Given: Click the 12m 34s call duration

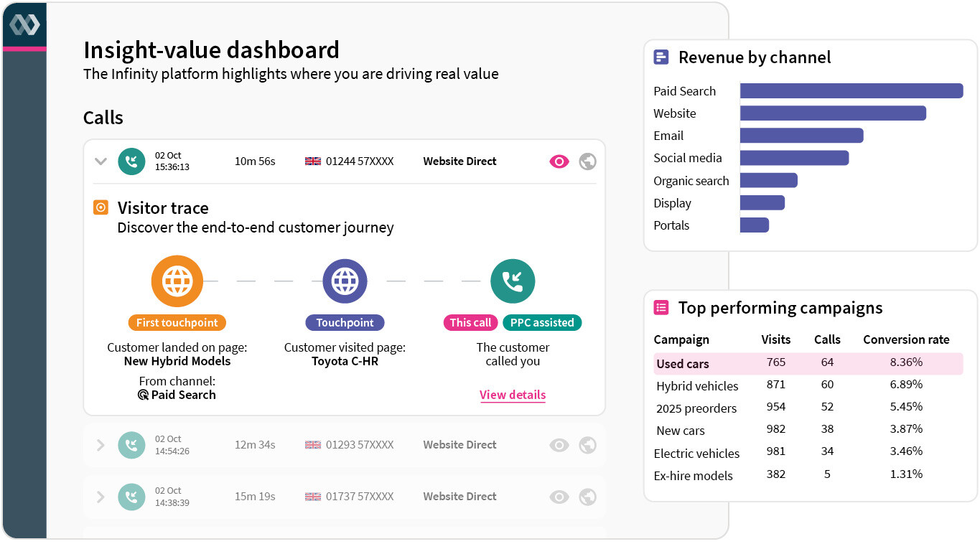Looking at the screenshot, I should coord(255,445).
